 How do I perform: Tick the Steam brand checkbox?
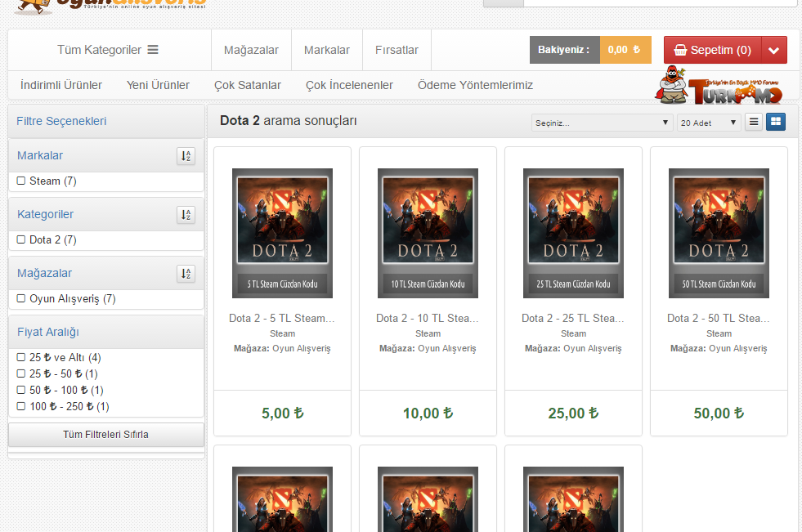[21, 181]
